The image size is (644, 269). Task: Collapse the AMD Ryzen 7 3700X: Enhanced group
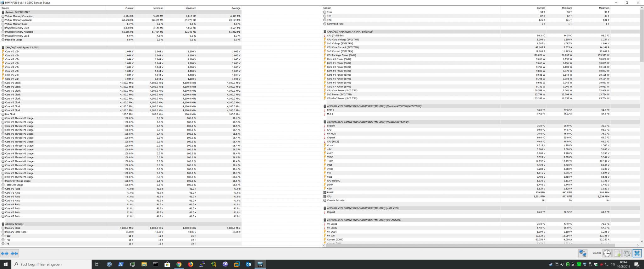pos(481,32)
